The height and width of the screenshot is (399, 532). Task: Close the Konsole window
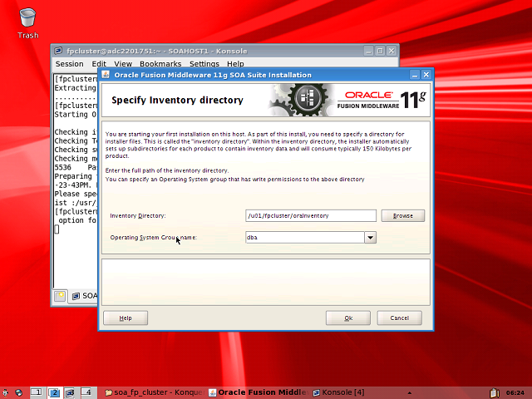pyautogui.click(x=392, y=51)
